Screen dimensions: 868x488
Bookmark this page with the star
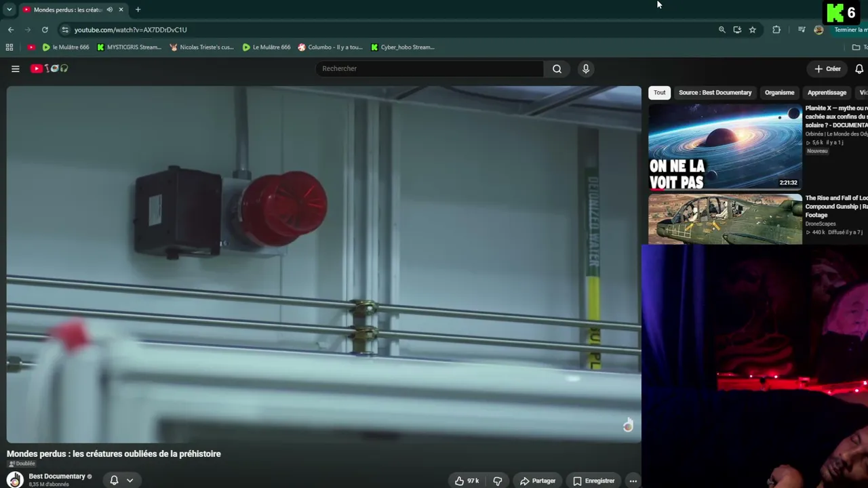click(x=752, y=30)
